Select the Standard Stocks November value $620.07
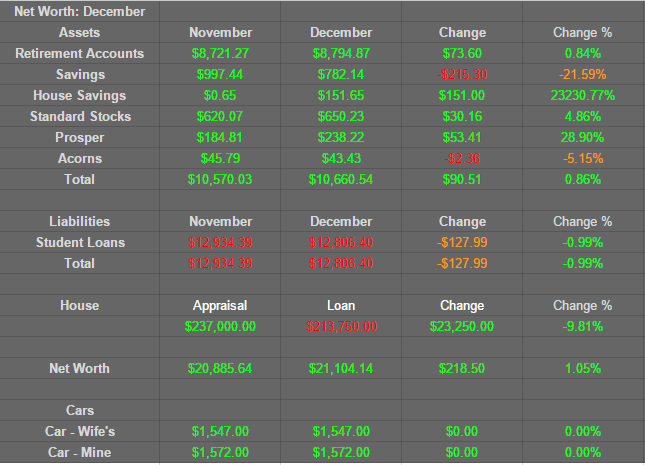Viewport: 645px width, 465px height. point(220,116)
